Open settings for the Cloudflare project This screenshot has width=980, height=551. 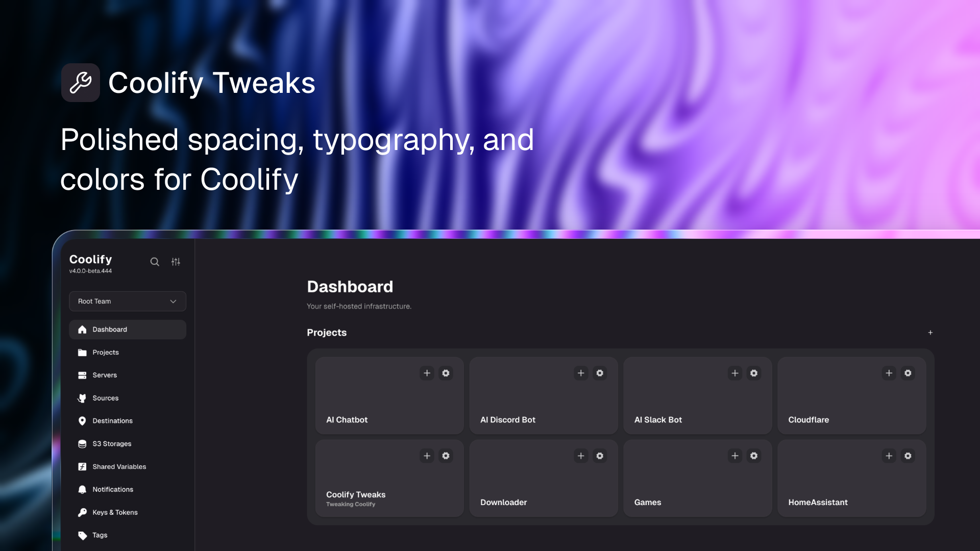coord(908,373)
